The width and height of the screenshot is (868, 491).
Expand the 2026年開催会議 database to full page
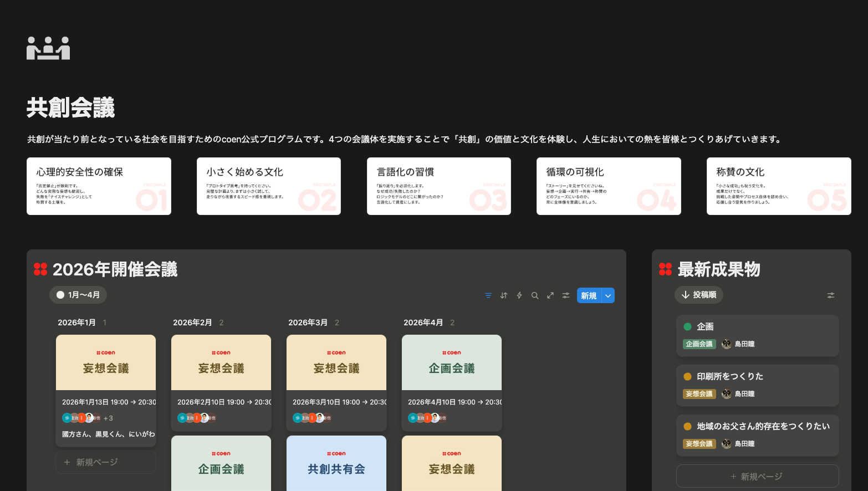click(550, 295)
